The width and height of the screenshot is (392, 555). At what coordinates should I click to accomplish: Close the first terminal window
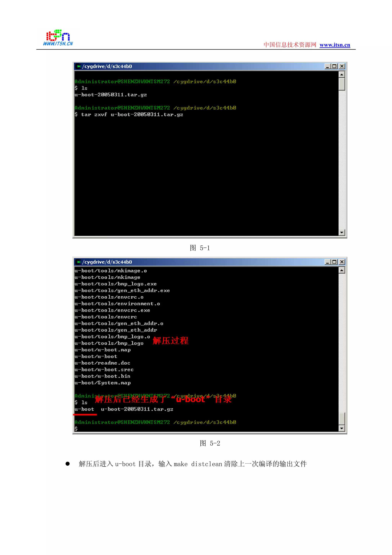tap(342, 66)
